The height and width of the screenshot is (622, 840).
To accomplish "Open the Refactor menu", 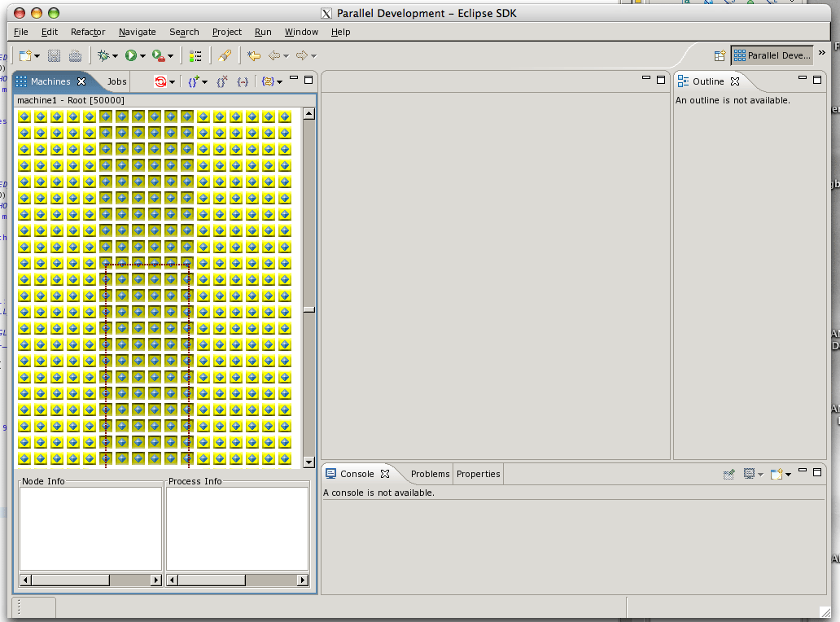I will (x=88, y=32).
